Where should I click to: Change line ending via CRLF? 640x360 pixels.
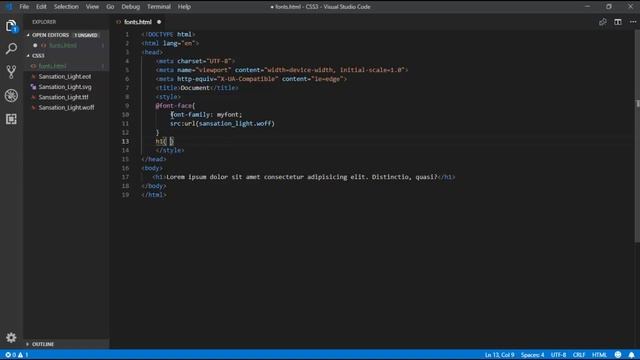[579, 355]
